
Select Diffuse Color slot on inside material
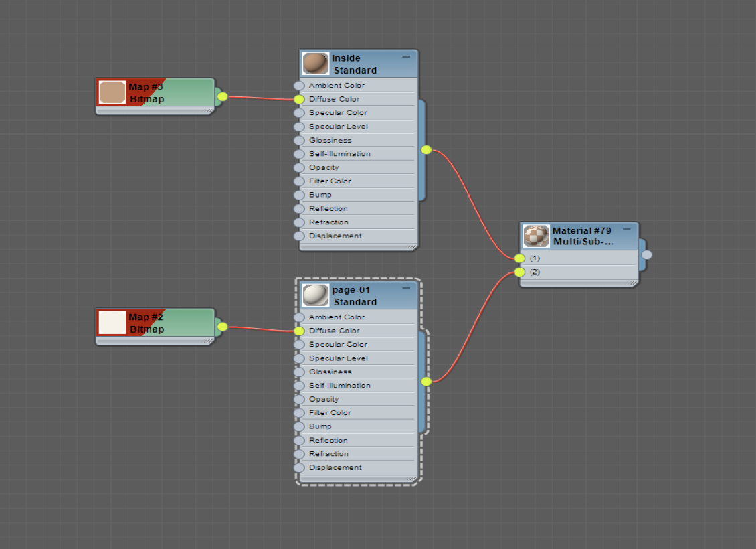[357, 99]
